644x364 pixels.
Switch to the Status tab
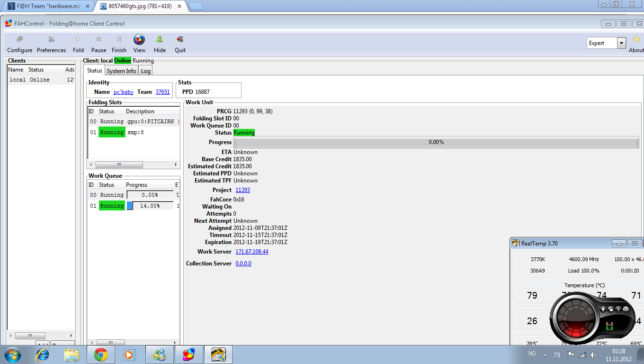(94, 71)
